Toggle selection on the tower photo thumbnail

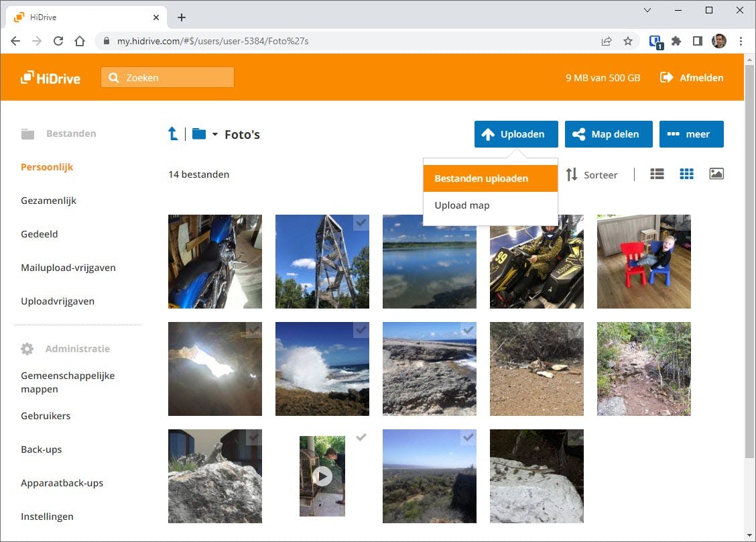coord(361,223)
